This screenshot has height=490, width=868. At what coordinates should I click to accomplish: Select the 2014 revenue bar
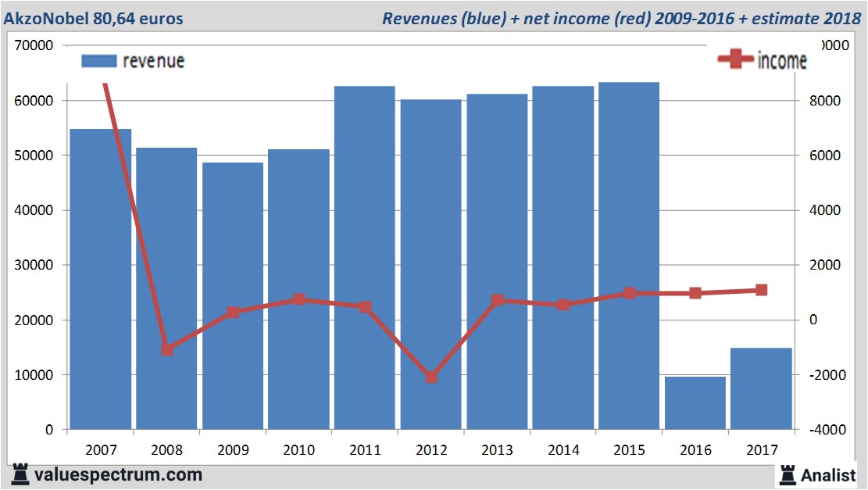[x=563, y=257]
